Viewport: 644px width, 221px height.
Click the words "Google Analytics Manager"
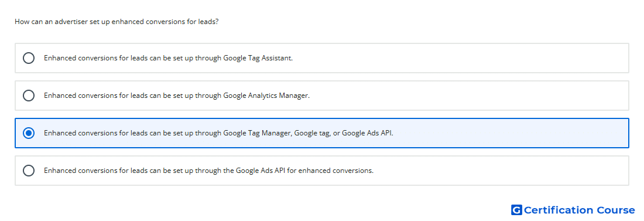pyautogui.click(x=266, y=96)
